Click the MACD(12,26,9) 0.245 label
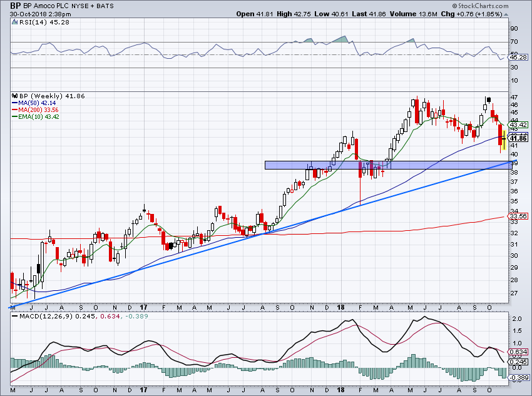Image resolution: width=532 pixels, height=396 pixels. point(58,316)
